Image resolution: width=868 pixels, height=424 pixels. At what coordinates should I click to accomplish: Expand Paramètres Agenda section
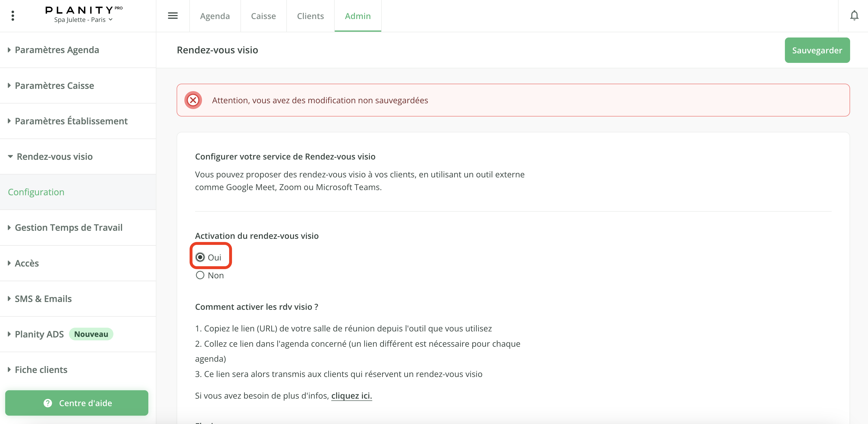pyautogui.click(x=57, y=50)
